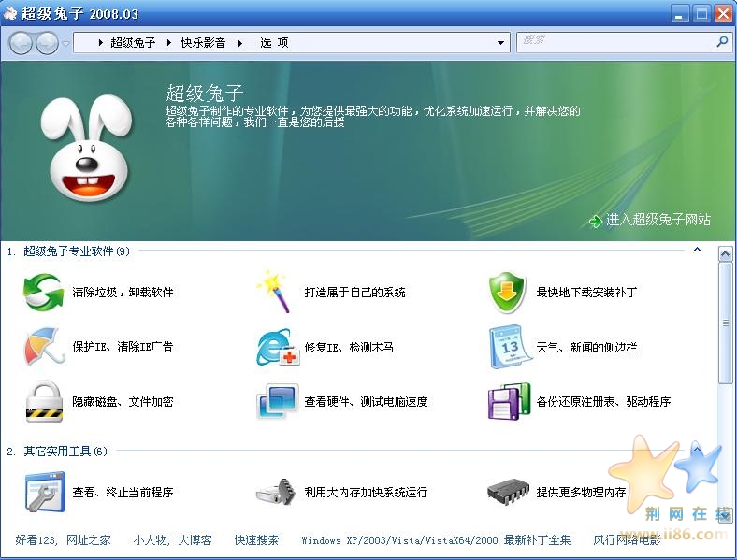Open the navigation history dropdown arrow
The height and width of the screenshot is (560, 737).
[65, 44]
